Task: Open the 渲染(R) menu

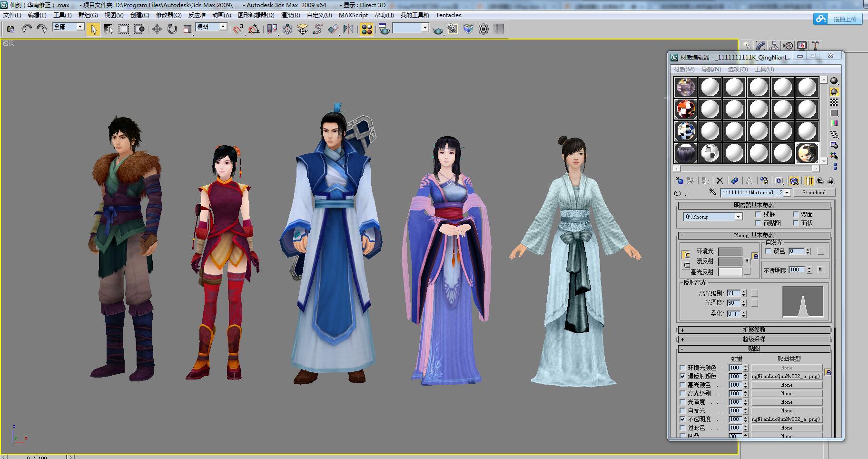Action: coord(291,15)
